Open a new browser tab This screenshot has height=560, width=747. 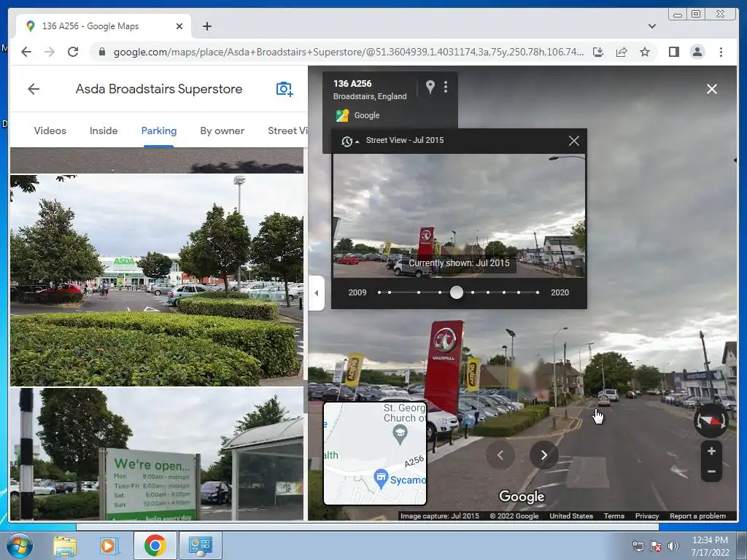(206, 26)
